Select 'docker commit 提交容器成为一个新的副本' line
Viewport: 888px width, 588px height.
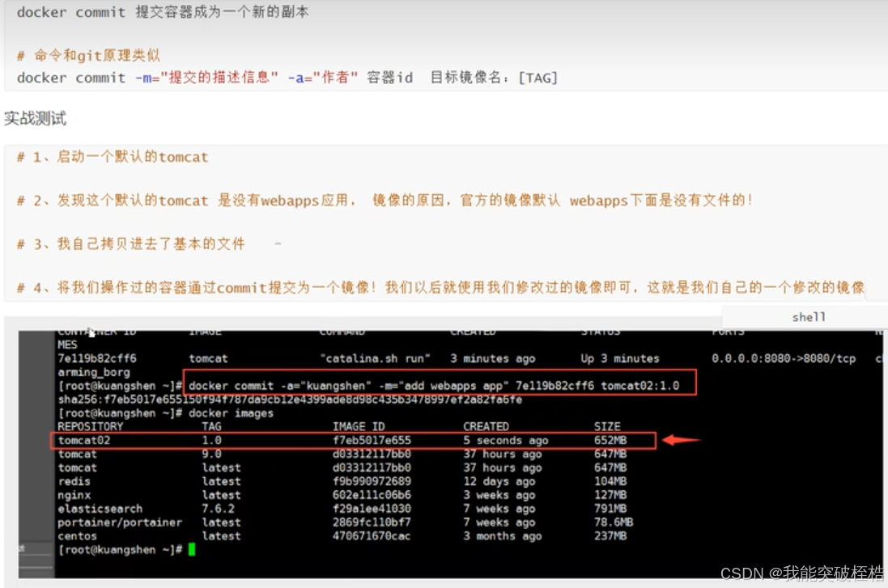163,12
